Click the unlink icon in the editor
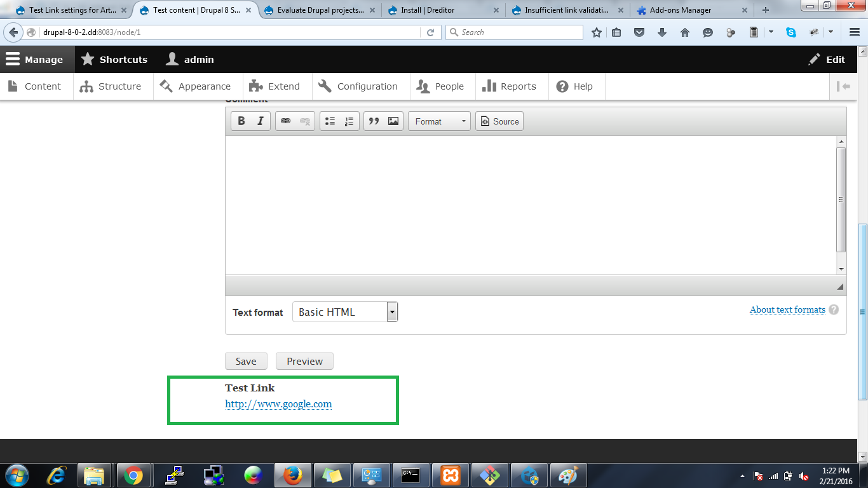Image resolution: width=868 pixels, height=488 pixels. click(x=304, y=120)
